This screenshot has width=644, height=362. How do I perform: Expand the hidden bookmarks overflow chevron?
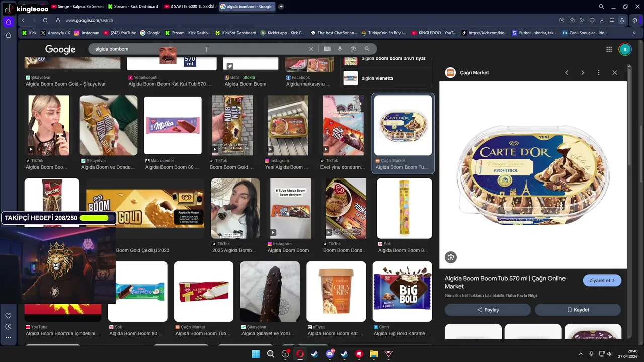[634, 33]
